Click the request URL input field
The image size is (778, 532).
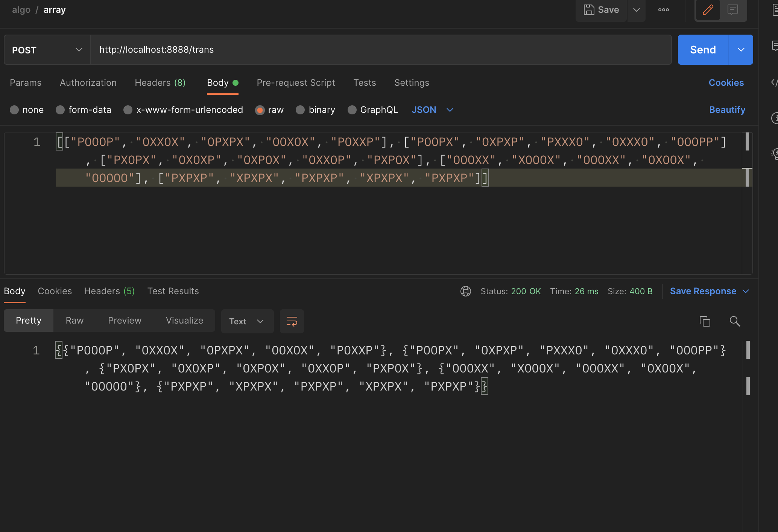click(380, 50)
